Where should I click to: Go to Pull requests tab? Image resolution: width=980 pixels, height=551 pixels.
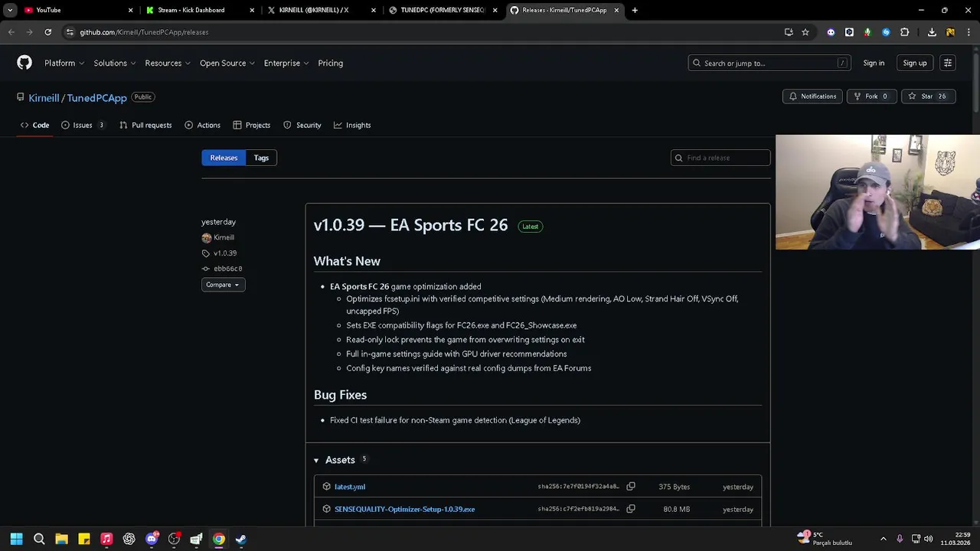click(x=145, y=125)
